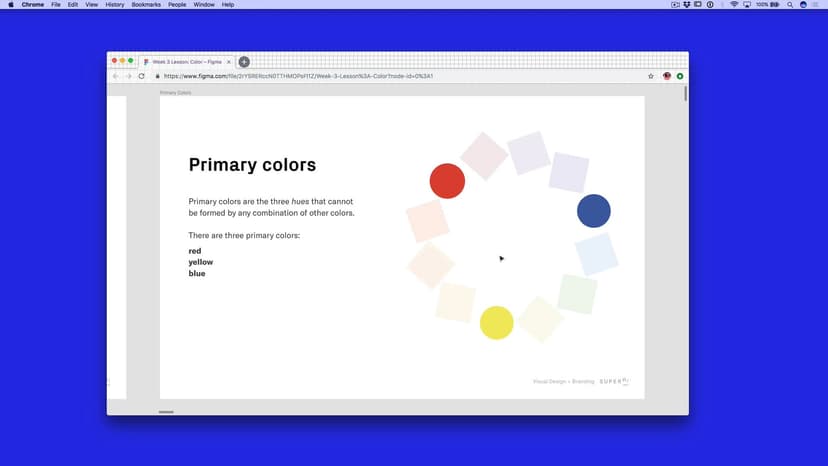Click the blue primary color circle

[594, 211]
